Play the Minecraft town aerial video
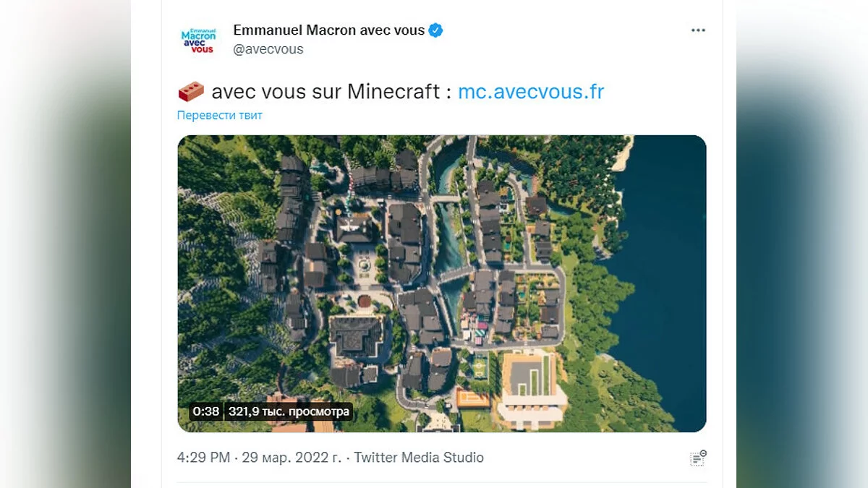Screen dimensions: 868x488 click(x=442, y=283)
